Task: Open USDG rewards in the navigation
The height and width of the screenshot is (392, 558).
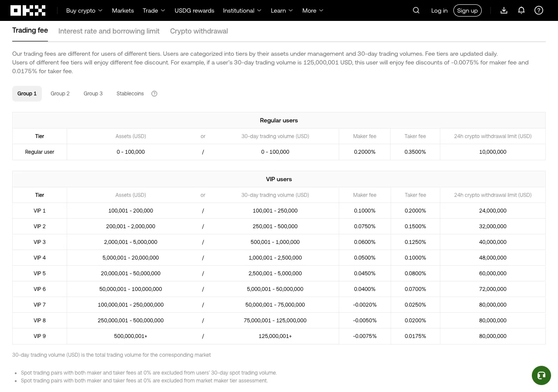Action: tap(194, 10)
